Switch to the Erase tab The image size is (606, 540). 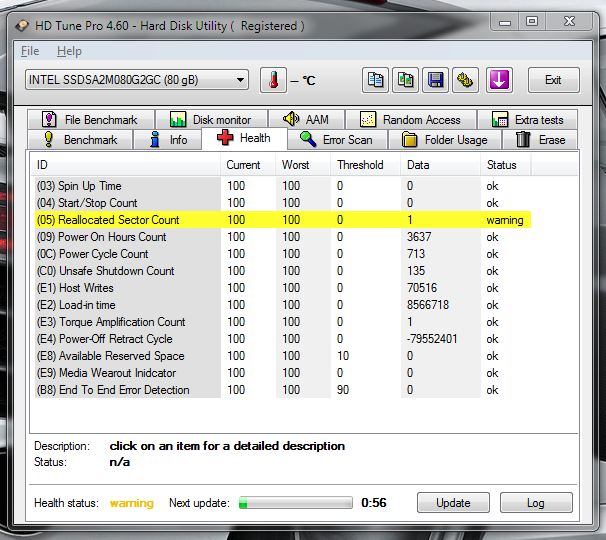tap(540, 140)
